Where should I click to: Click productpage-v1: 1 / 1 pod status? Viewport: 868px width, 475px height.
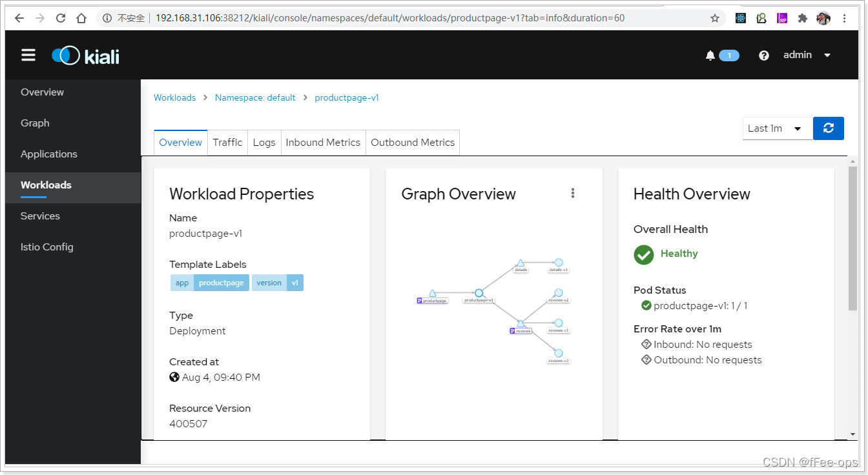[x=701, y=306]
